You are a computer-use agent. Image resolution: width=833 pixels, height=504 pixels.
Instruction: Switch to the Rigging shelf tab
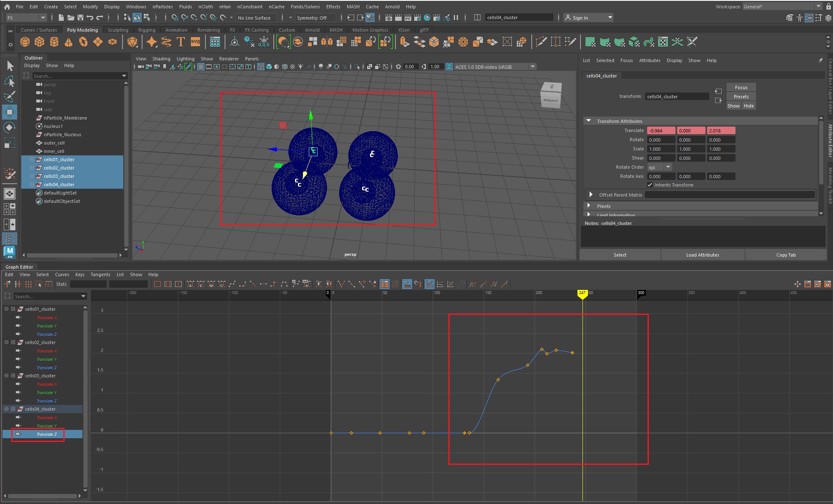click(147, 30)
